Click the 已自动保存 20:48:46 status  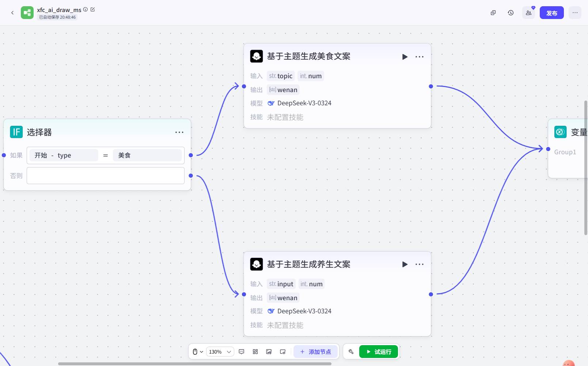(57, 17)
